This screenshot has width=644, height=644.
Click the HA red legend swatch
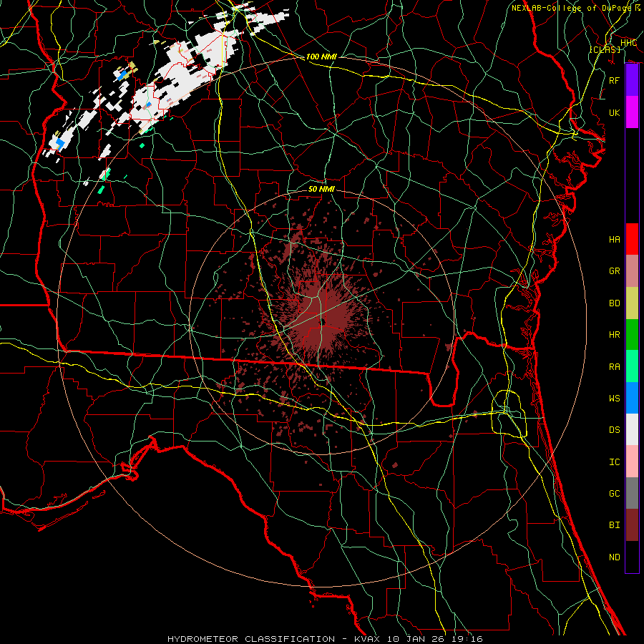pos(632,239)
